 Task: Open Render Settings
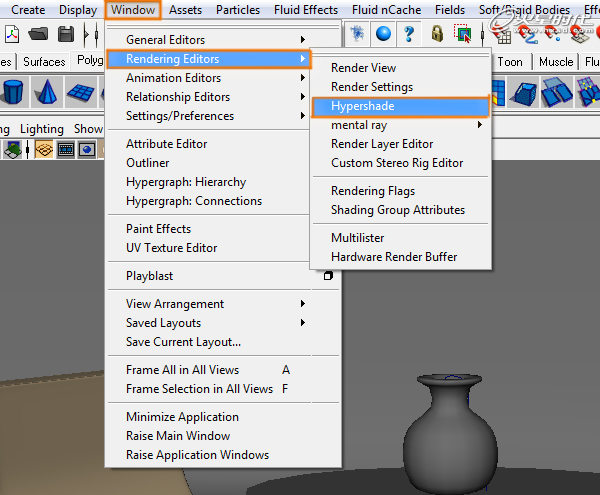(401, 87)
